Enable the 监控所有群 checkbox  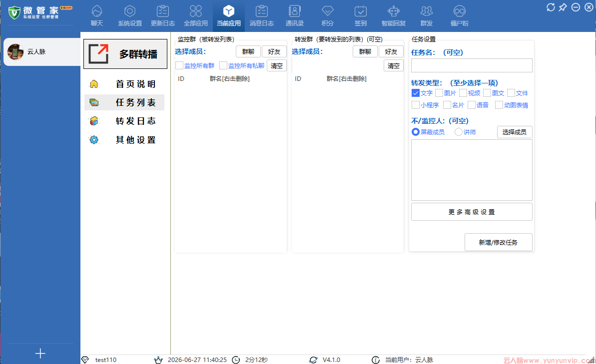(179, 66)
